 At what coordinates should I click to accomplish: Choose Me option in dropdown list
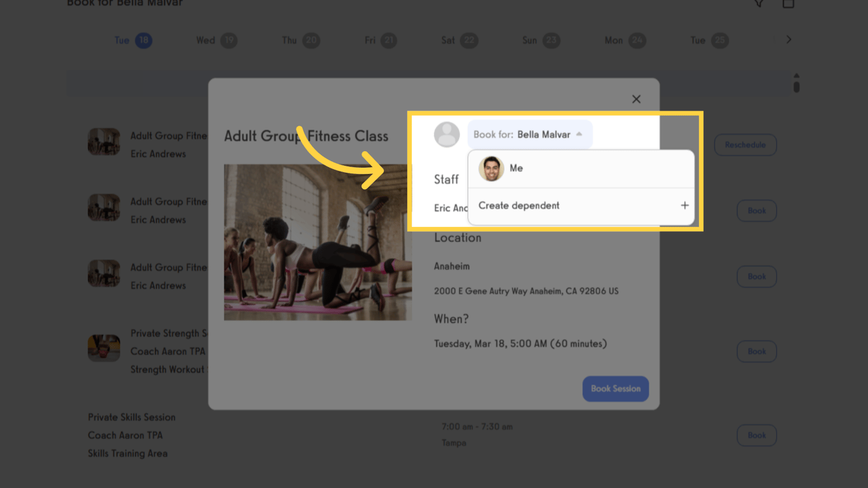[516, 168]
